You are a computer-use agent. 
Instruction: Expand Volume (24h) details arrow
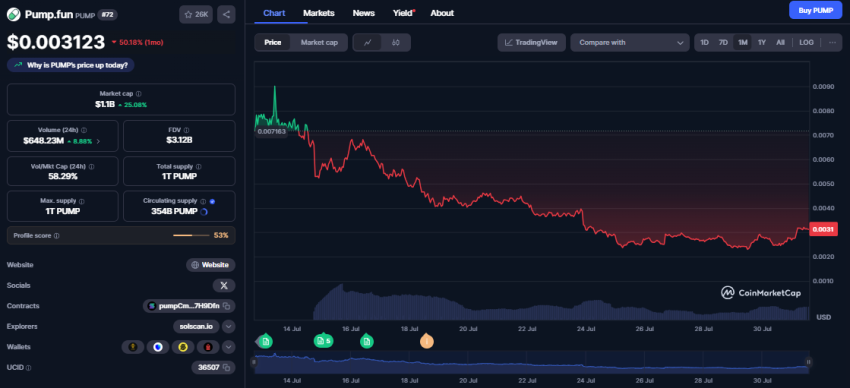point(98,141)
